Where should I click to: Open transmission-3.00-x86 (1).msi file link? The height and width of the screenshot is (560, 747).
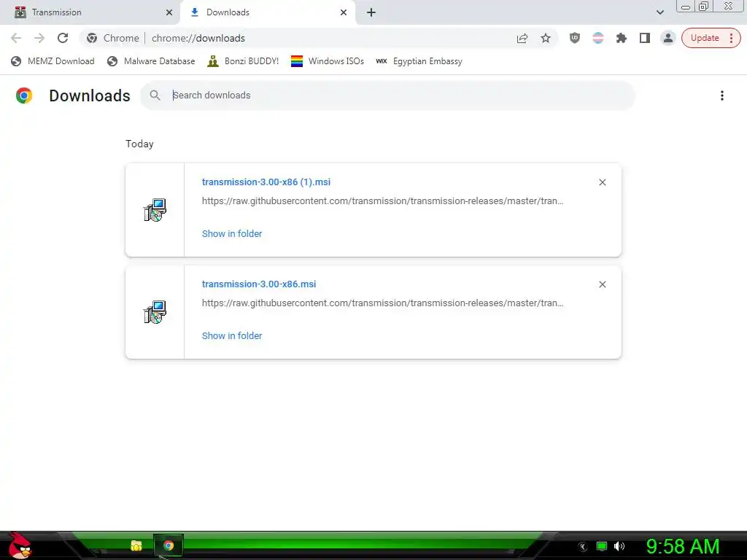pyautogui.click(x=266, y=182)
